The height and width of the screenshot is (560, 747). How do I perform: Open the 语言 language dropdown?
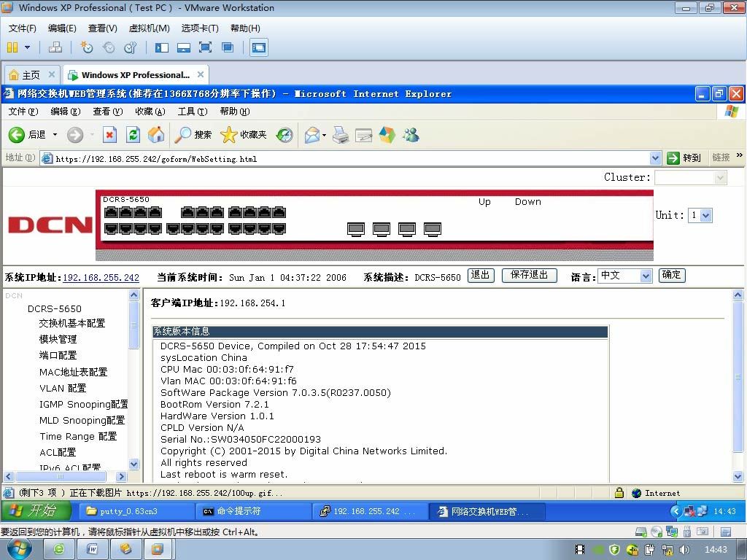(x=625, y=276)
